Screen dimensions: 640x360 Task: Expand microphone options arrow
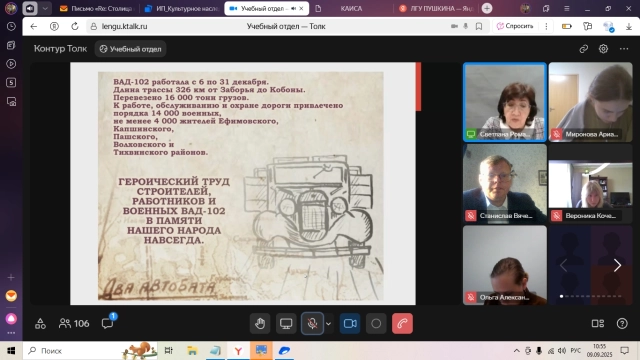coord(328,324)
